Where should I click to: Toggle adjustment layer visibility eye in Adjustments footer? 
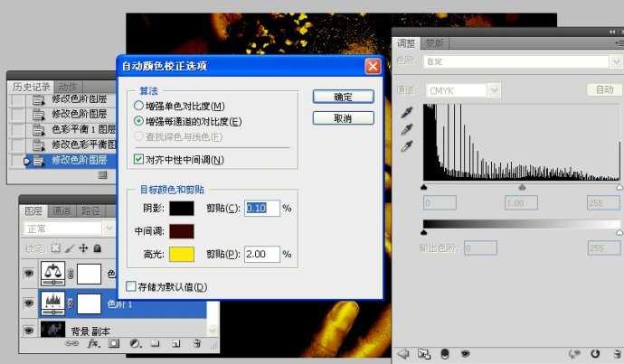click(x=465, y=353)
